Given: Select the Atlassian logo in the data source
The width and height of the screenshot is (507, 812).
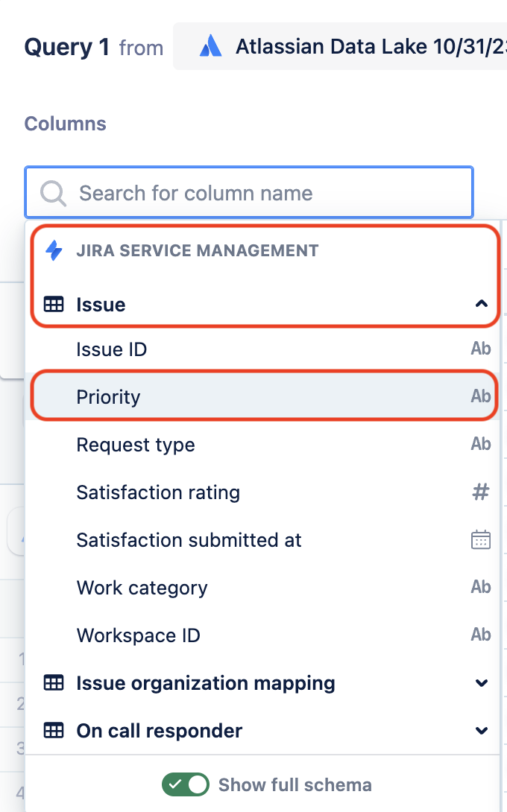Looking at the screenshot, I should pyautogui.click(x=212, y=46).
